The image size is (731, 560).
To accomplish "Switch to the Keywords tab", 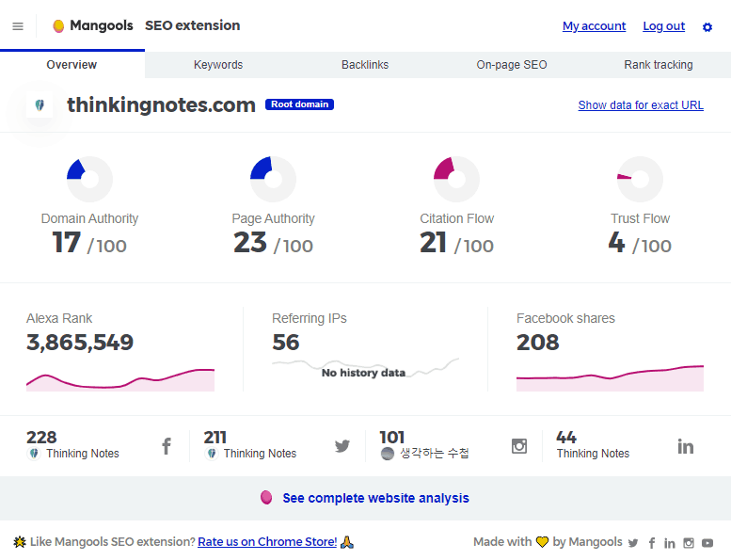I will tap(218, 65).
